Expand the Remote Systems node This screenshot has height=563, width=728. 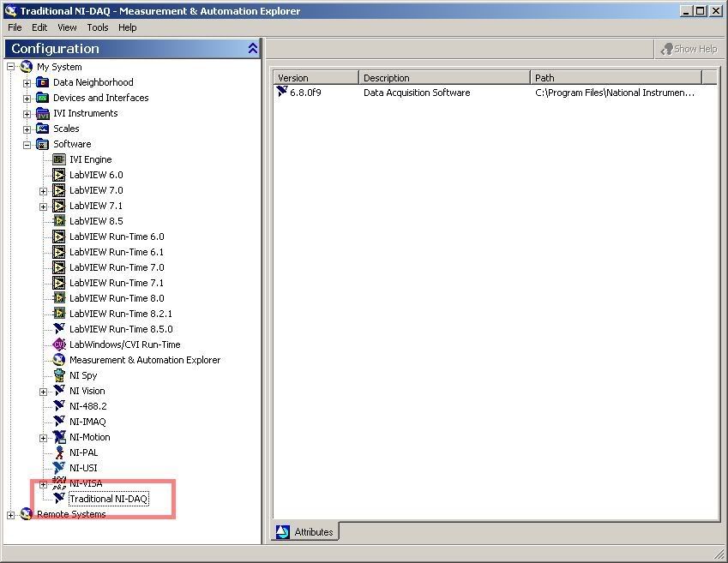pyautogui.click(x=10, y=515)
